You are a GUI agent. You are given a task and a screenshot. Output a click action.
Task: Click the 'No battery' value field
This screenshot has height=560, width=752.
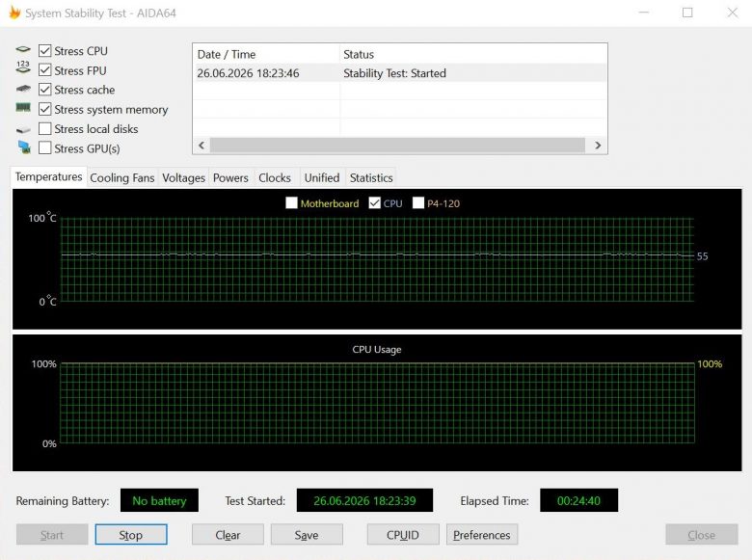[x=159, y=500]
